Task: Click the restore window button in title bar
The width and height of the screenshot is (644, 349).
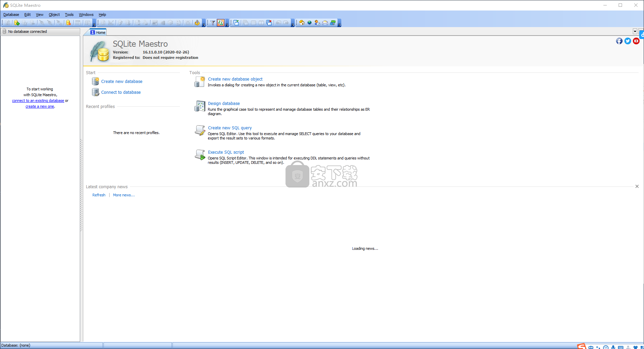Action: (x=620, y=5)
